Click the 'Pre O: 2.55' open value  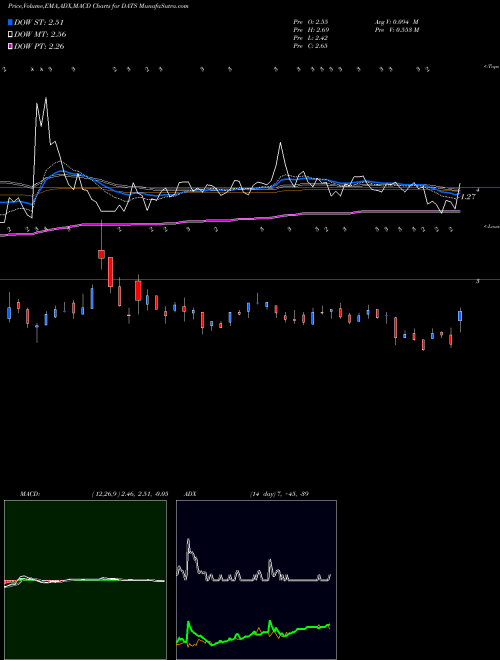click(311, 21)
